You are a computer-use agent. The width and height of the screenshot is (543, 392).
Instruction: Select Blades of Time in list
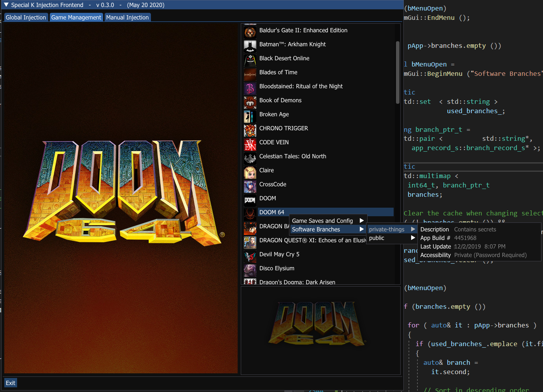pyautogui.click(x=279, y=72)
